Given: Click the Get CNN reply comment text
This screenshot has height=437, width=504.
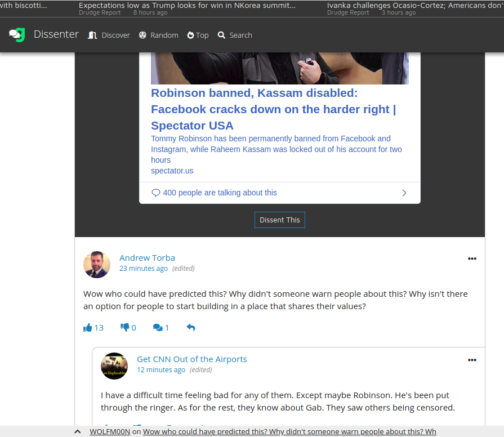Looking at the screenshot, I should coord(278,402).
